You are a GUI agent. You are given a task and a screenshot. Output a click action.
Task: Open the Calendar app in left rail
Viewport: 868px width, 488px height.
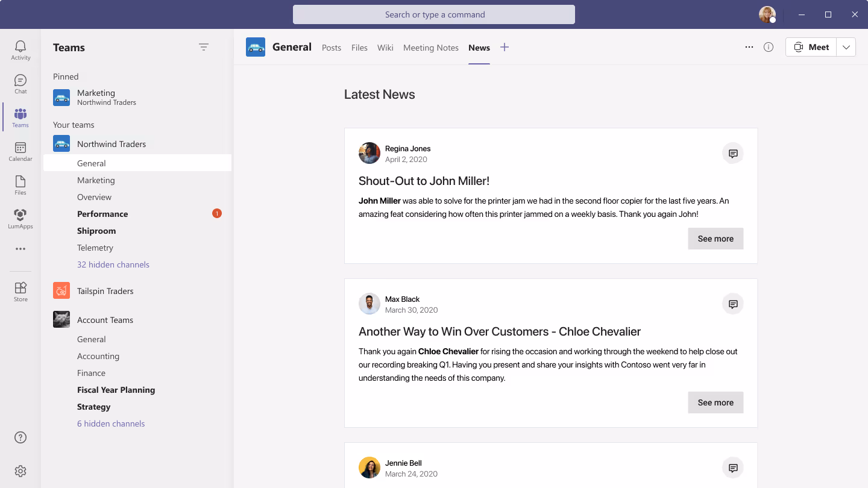tap(20, 151)
